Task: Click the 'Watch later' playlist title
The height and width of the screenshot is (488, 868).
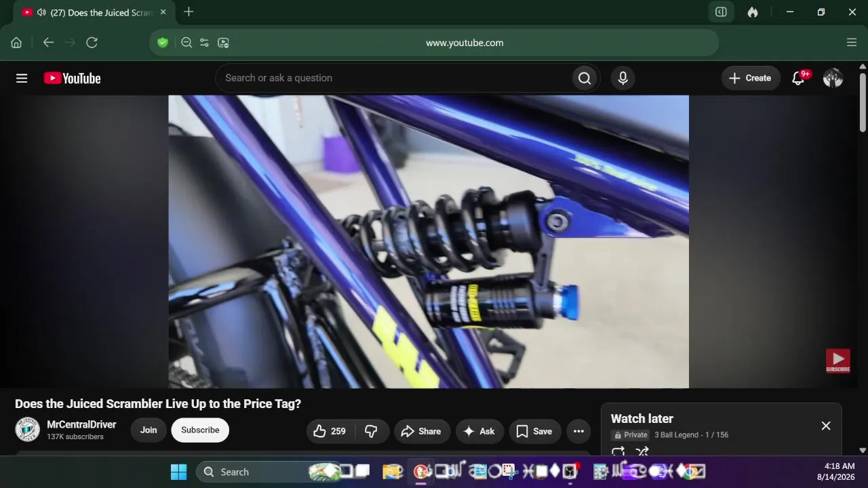Action: [642, 419]
